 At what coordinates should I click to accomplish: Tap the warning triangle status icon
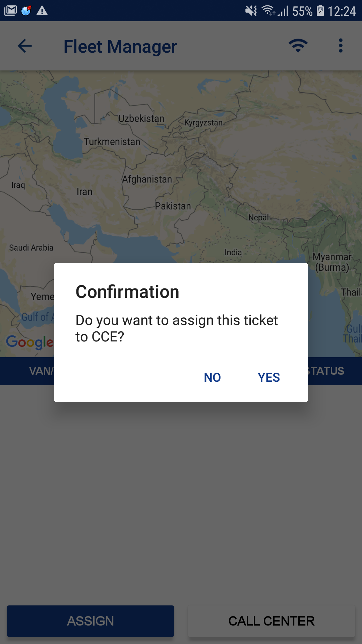click(x=42, y=11)
